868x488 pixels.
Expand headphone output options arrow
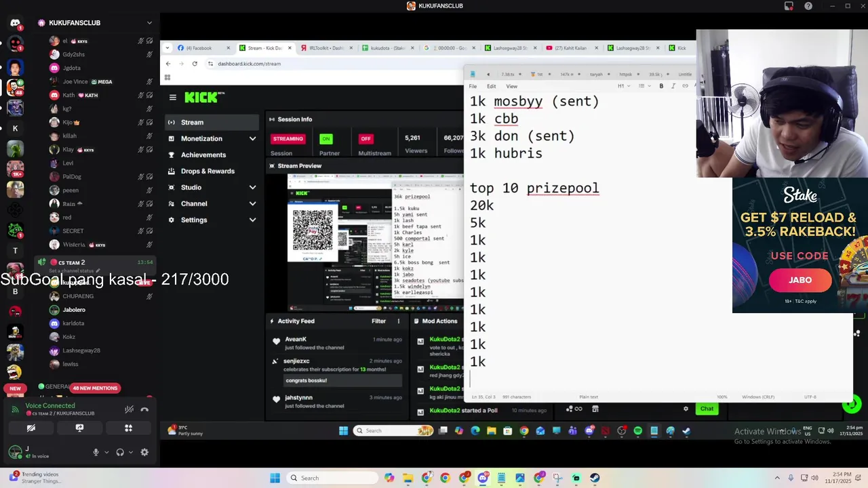(x=130, y=452)
